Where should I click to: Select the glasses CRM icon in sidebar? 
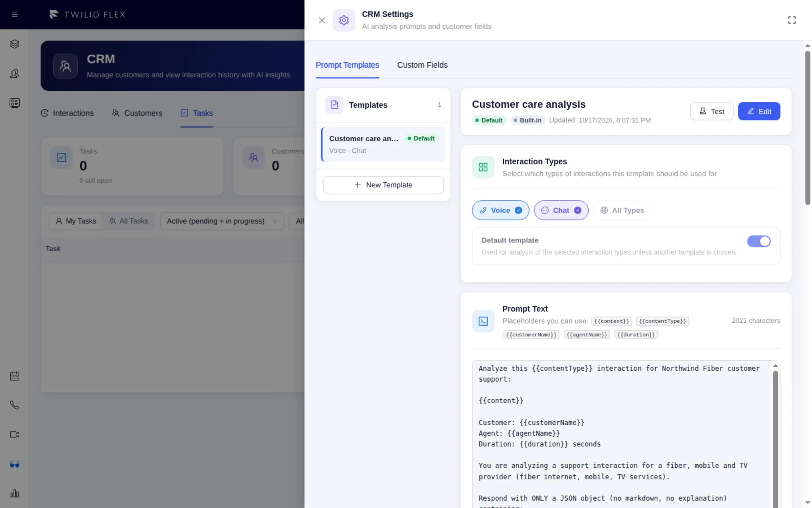pyautogui.click(x=15, y=464)
